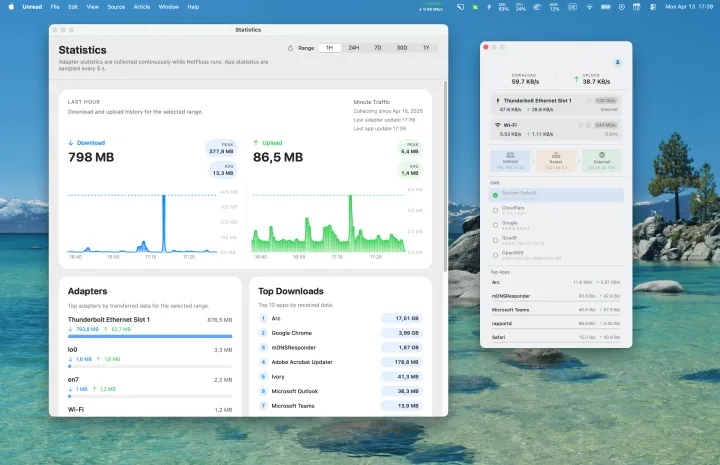Click the Thunderbolt Ethernet plug icon in popup
The width and height of the screenshot is (720, 465).
(x=498, y=101)
